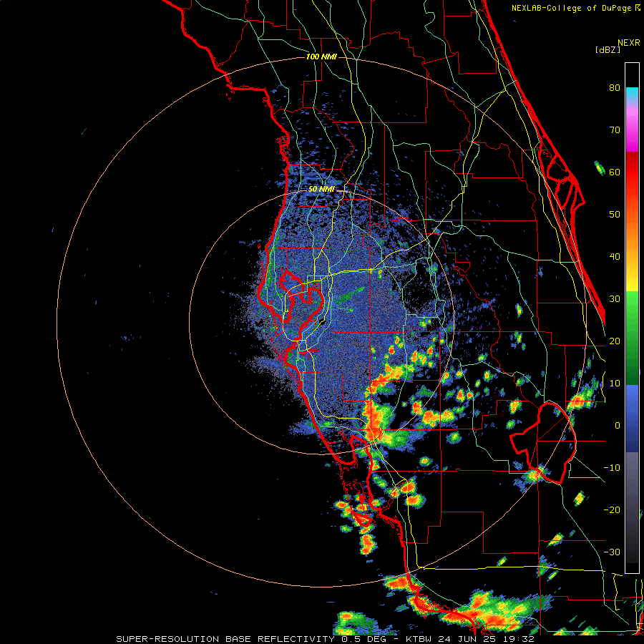Click the 100 NMI range ring label
Viewport: 644px width, 644px height.
tap(321, 57)
